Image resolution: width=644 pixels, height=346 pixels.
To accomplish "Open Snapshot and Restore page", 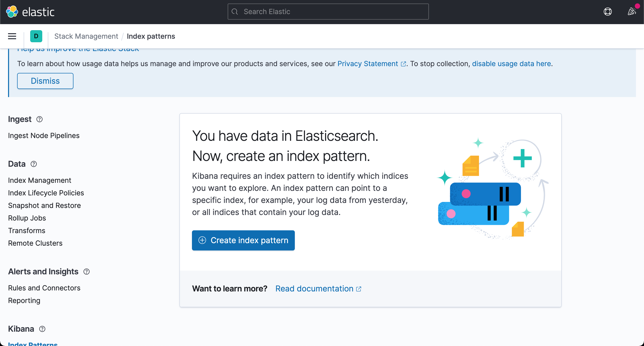I will 44,205.
